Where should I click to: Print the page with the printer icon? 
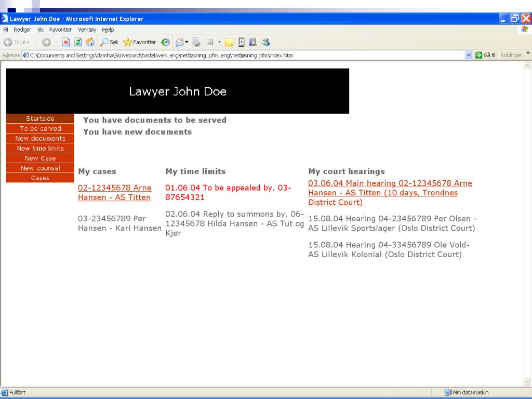pos(196,42)
